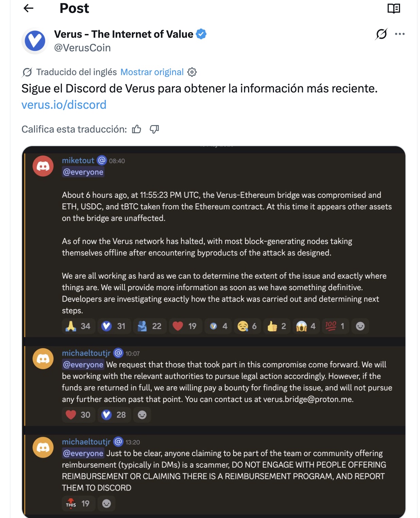Rate translation with thumbs up

click(137, 129)
